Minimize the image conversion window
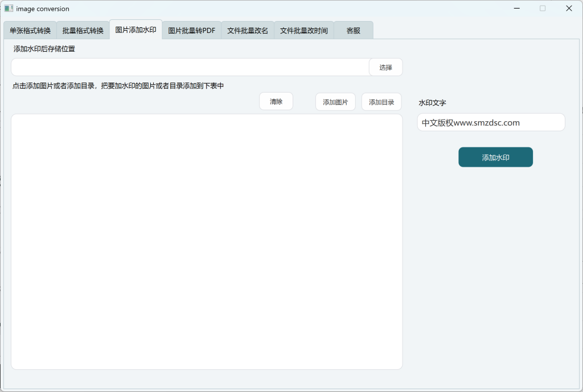 tap(516, 9)
